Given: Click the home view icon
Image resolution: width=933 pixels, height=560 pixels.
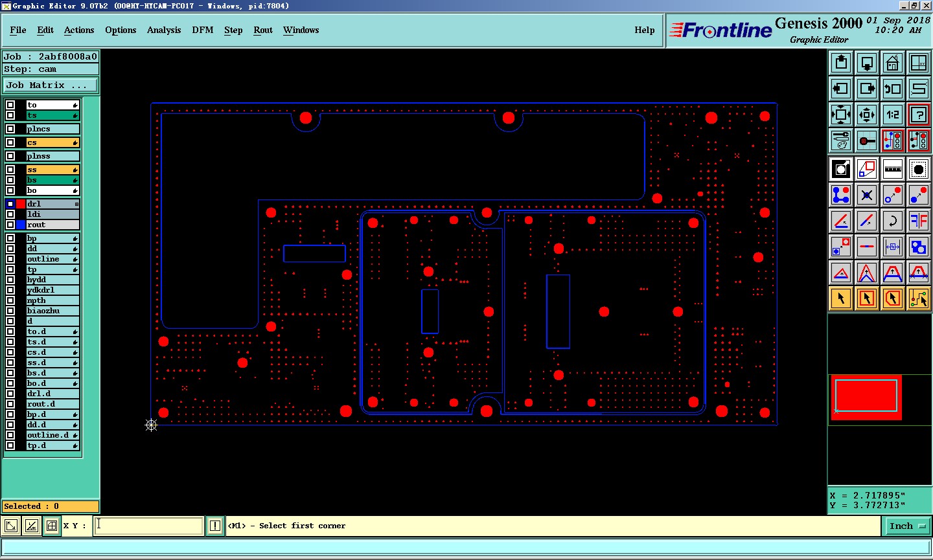Looking at the screenshot, I should click(x=893, y=63).
